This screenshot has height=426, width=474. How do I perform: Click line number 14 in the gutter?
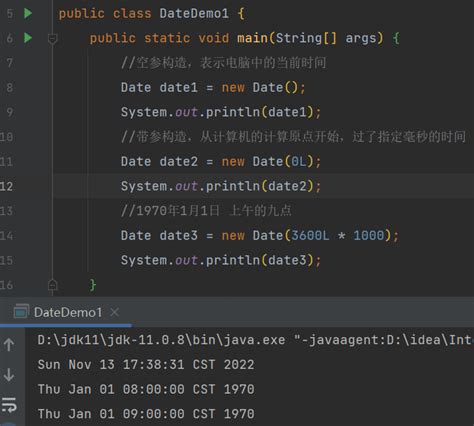point(7,236)
